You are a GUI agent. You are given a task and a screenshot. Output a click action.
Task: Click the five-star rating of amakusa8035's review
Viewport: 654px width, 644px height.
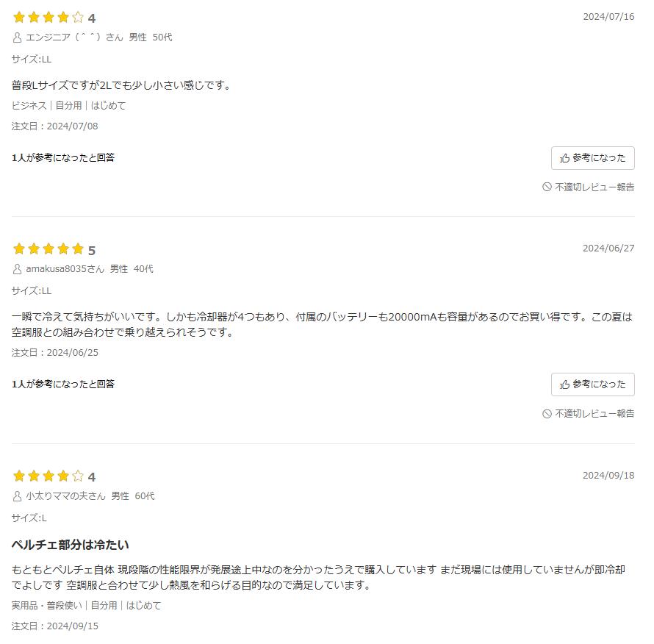pos(48,249)
